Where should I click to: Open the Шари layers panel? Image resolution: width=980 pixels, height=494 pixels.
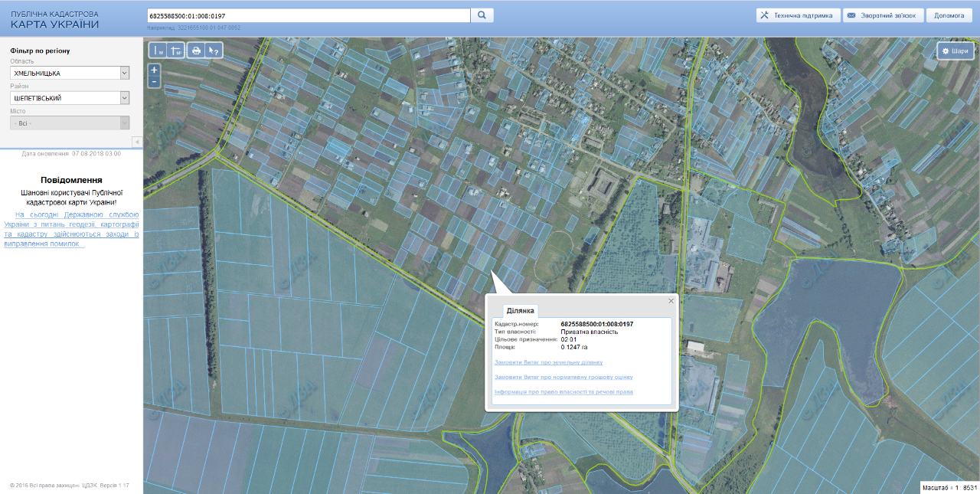[x=955, y=51]
